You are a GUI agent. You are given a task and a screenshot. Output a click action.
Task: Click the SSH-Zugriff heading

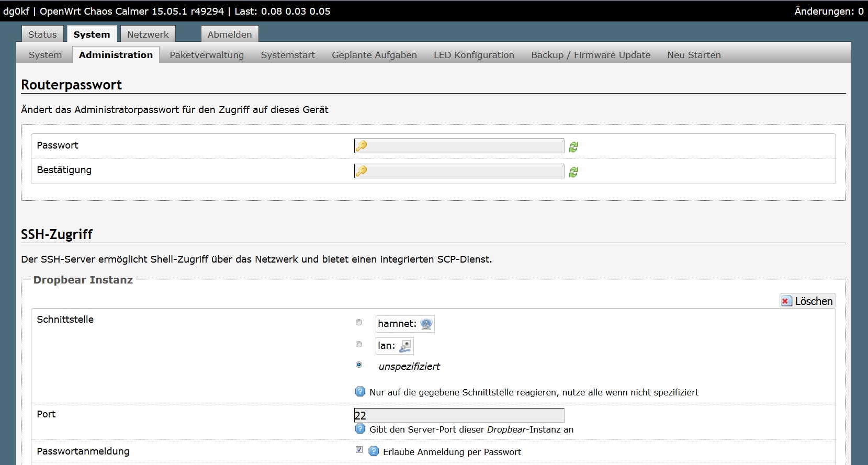pos(57,234)
